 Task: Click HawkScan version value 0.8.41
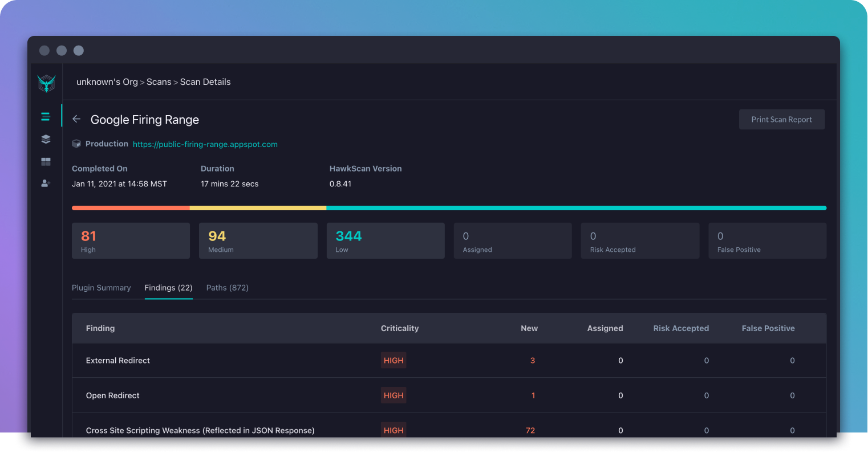coord(340,184)
